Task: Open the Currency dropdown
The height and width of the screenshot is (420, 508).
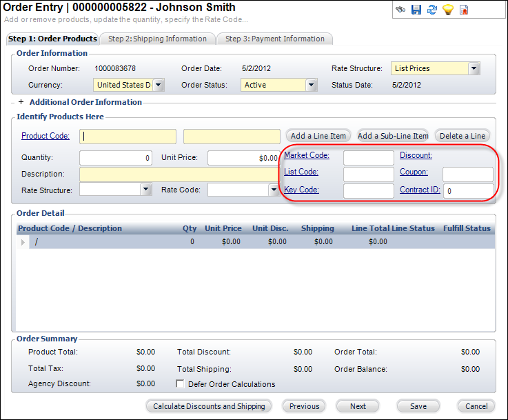Action: (159, 85)
